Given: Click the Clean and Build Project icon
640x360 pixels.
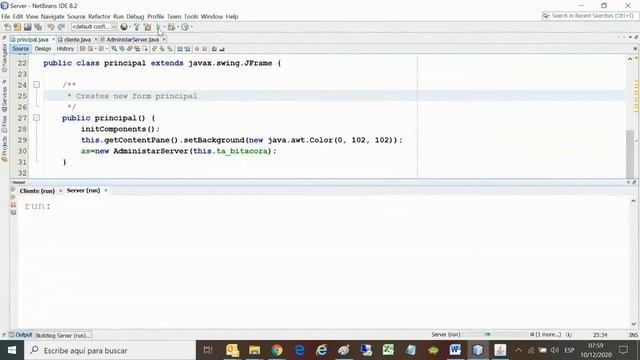Looking at the screenshot, I should pos(147,27).
